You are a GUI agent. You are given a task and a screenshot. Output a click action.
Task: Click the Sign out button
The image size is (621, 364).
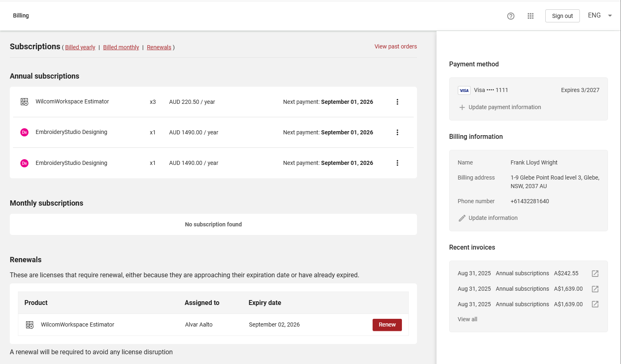pyautogui.click(x=562, y=16)
